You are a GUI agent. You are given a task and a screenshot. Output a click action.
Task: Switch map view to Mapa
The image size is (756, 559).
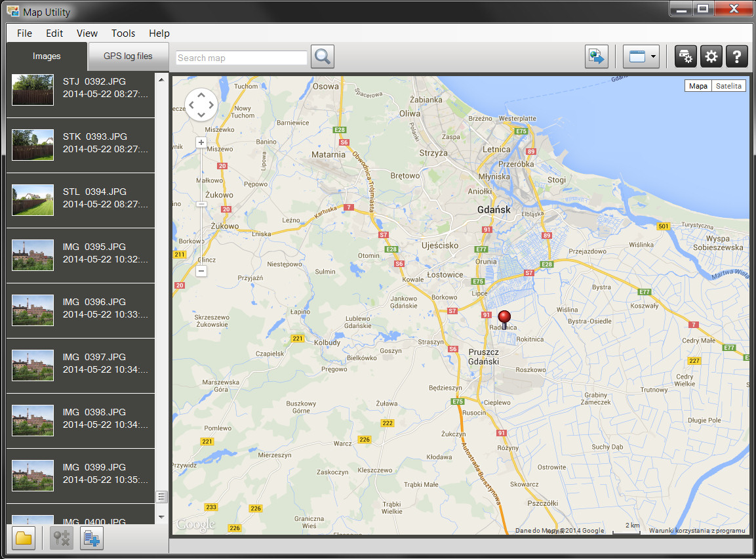698,86
